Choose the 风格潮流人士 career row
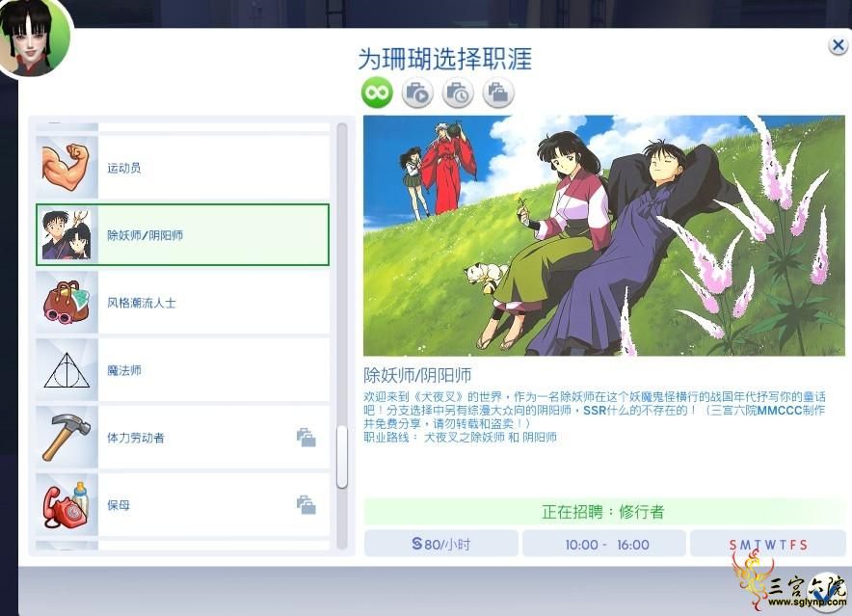852x616 pixels. [x=182, y=303]
